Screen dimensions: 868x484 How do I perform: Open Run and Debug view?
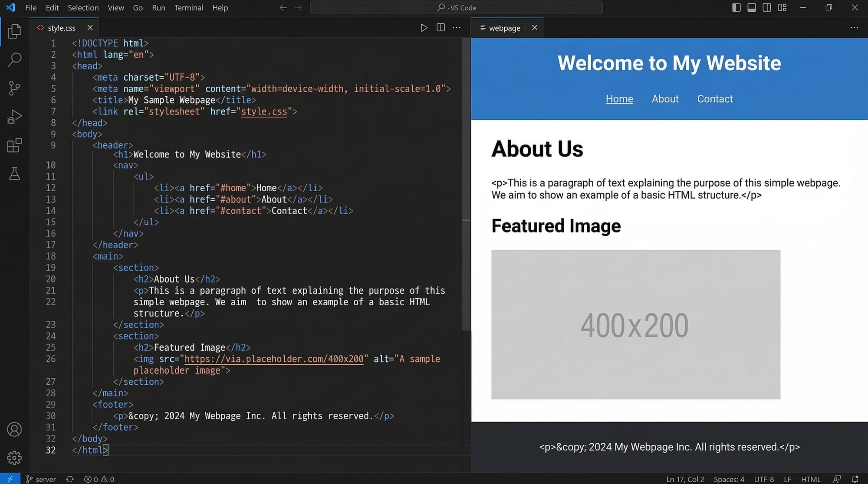(14, 117)
